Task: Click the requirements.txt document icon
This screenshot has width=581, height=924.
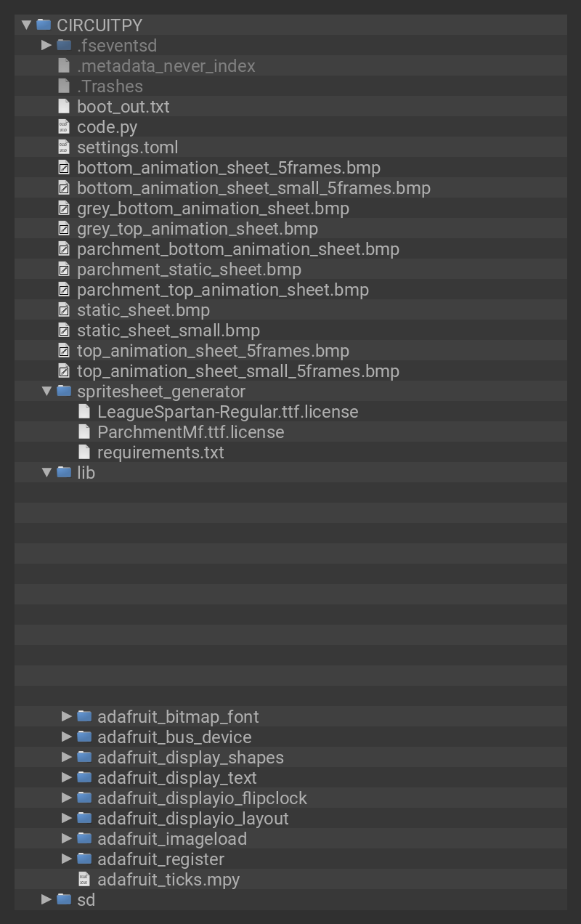Action: [84, 453]
